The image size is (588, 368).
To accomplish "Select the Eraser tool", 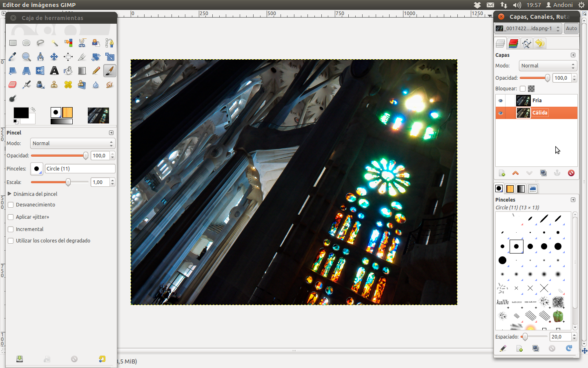I will pos(13,85).
